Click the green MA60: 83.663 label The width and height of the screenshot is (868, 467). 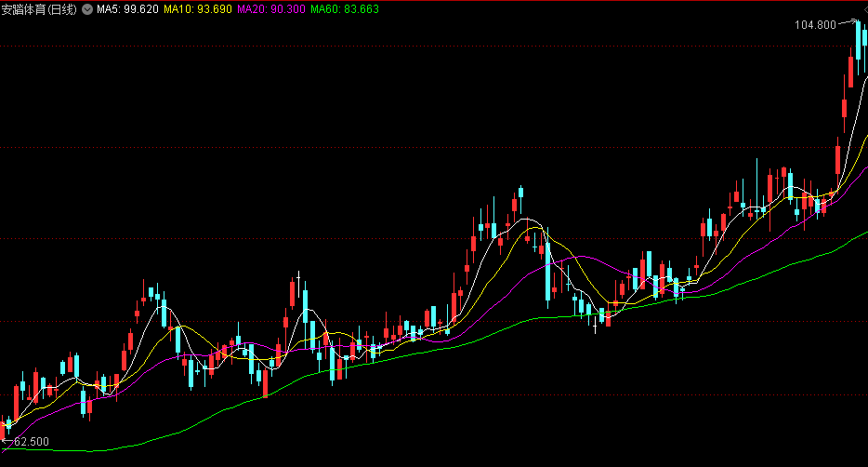tap(344, 9)
